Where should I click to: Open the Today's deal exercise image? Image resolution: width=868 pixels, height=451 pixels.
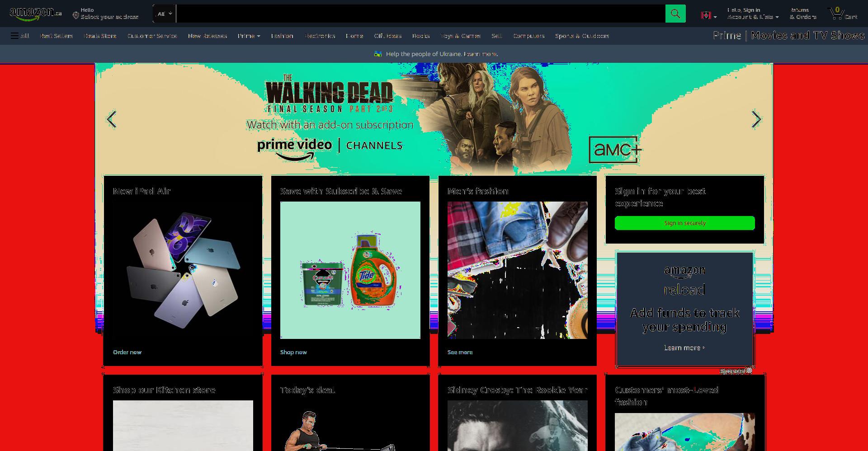[350, 426]
